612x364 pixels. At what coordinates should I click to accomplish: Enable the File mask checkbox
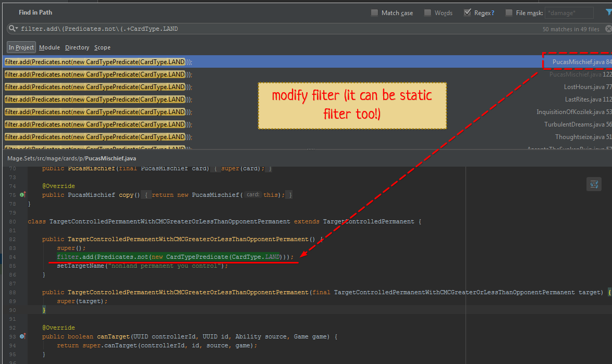pos(509,12)
